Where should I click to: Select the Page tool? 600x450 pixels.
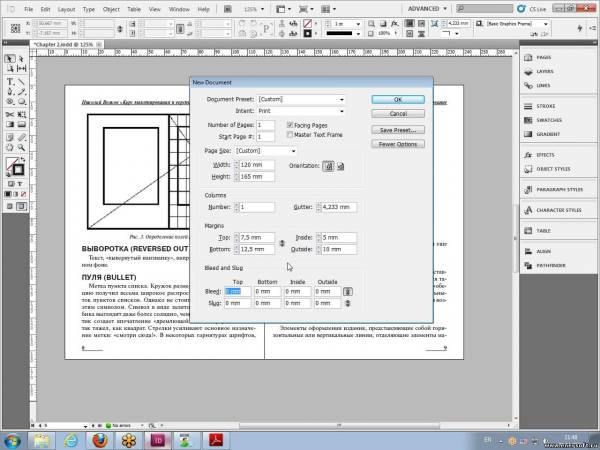click(x=10, y=68)
